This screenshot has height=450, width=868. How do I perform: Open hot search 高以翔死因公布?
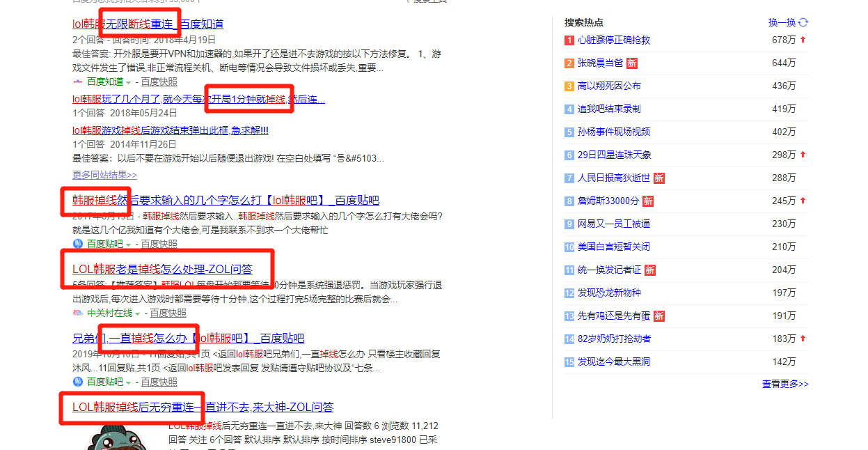point(609,86)
